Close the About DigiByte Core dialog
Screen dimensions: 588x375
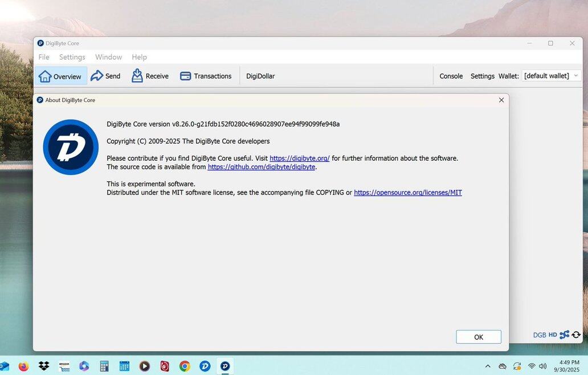(x=501, y=100)
